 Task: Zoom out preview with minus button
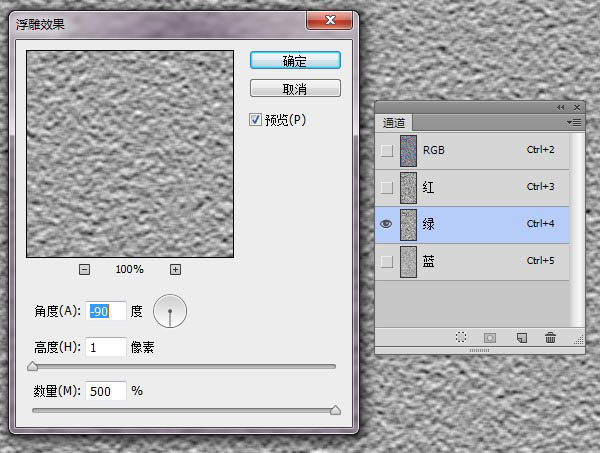(x=84, y=269)
